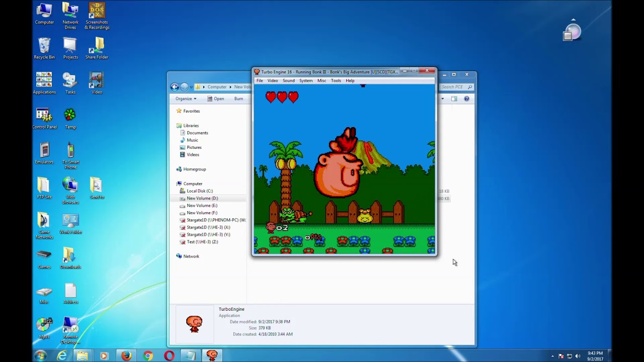Open the view options dropdown arrow in Explorer
This screenshot has width=644, height=362.
(443, 99)
